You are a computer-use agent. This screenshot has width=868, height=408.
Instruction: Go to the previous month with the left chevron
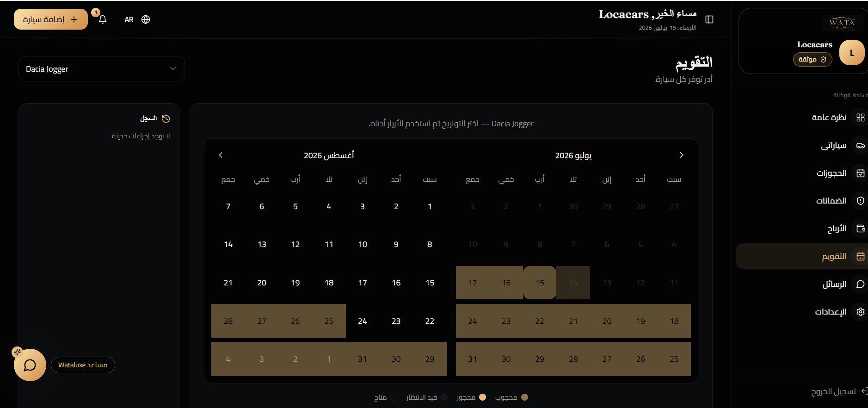(x=221, y=155)
